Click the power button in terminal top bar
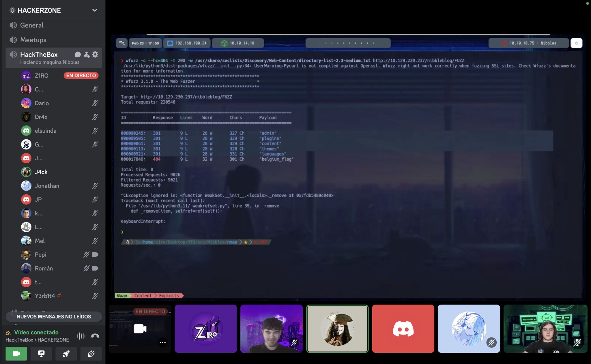The height and width of the screenshot is (364, 591). coord(576,43)
